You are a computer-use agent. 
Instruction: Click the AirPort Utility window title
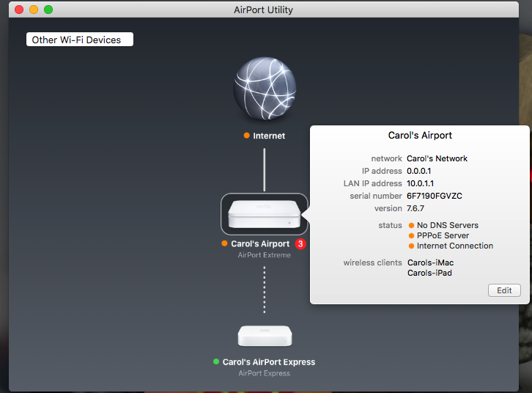click(x=263, y=10)
